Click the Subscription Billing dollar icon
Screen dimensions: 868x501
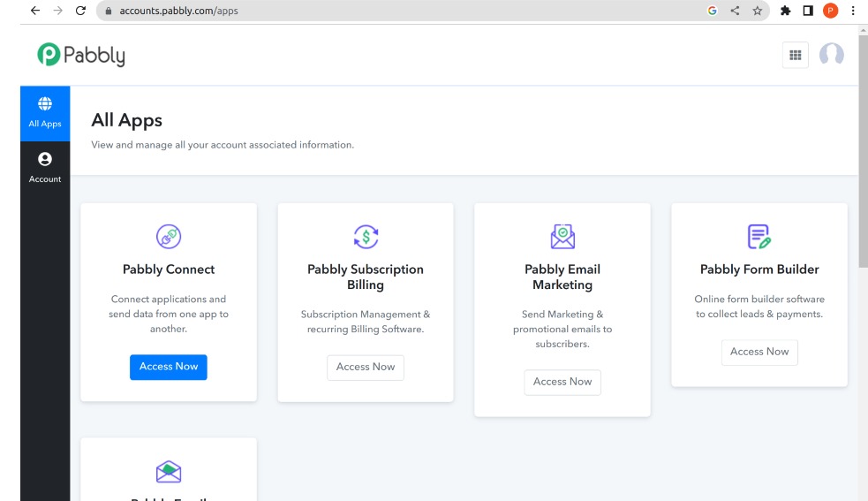(366, 237)
